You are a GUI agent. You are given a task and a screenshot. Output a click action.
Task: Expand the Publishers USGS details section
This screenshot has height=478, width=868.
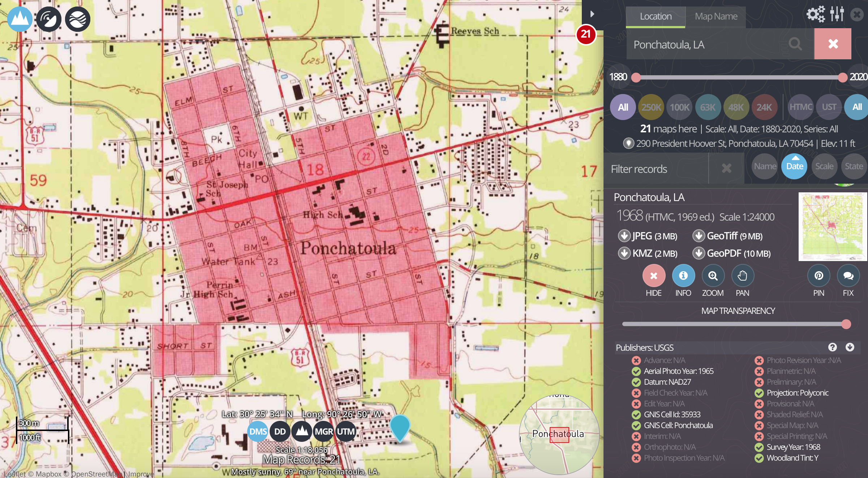pos(850,347)
